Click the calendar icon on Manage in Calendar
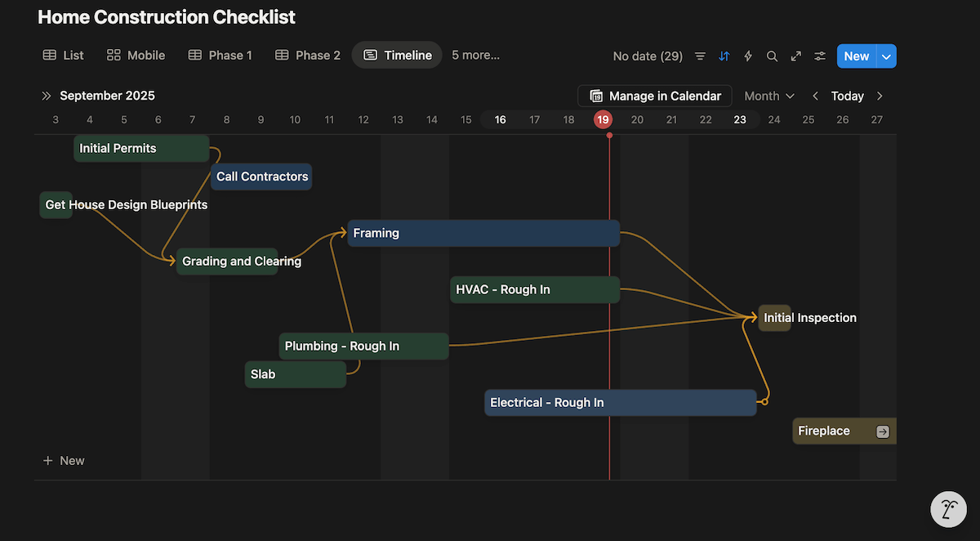The image size is (980, 541). click(596, 96)
